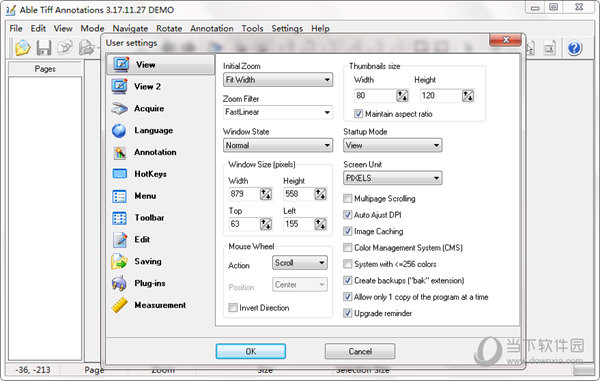Screen dimensions: 600x381
Task: Click the Window Top spinner arrows
Action: (266, 224)
